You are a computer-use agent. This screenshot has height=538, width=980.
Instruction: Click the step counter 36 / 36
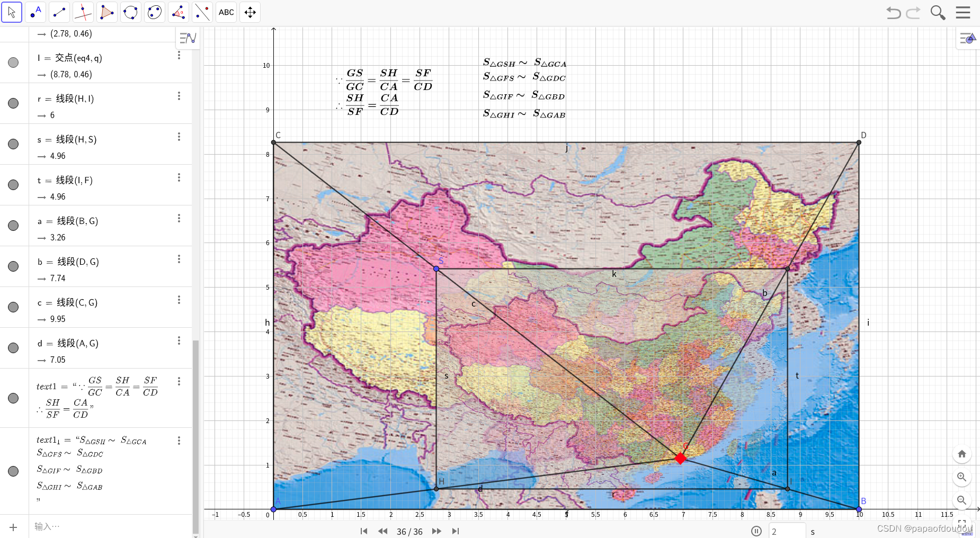click(409, 532)
